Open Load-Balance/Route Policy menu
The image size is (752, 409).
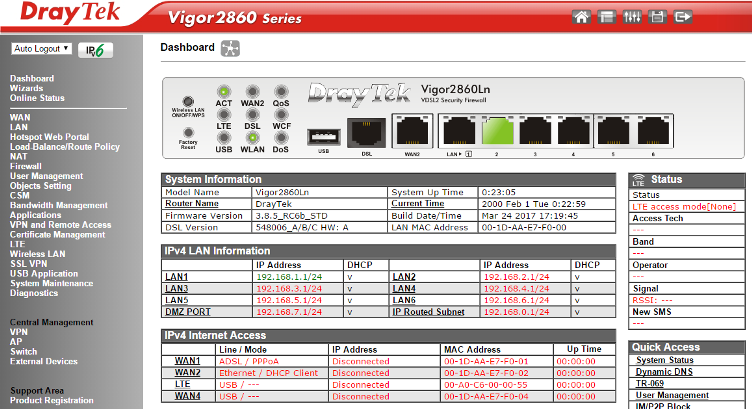click(x=65, y=147)
